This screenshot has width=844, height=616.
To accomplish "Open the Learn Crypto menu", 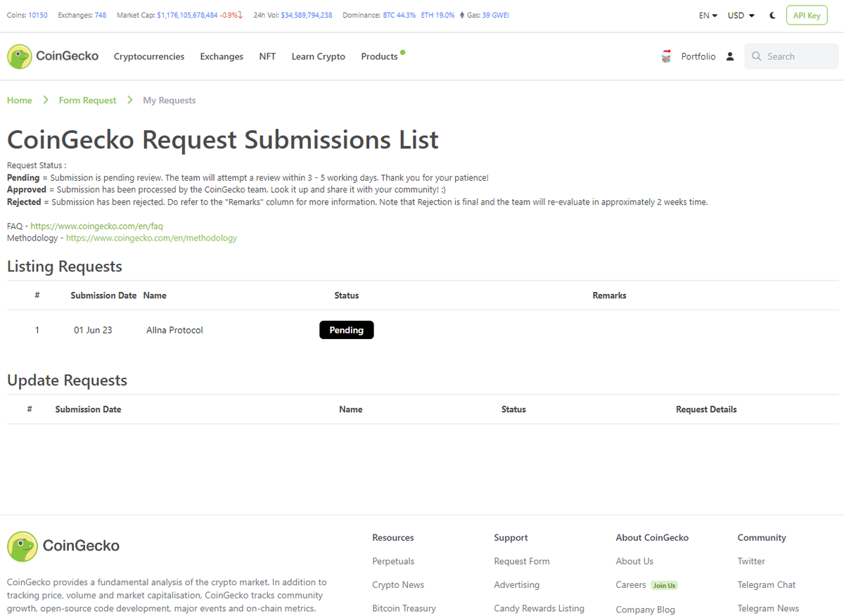I will point(319,56).
